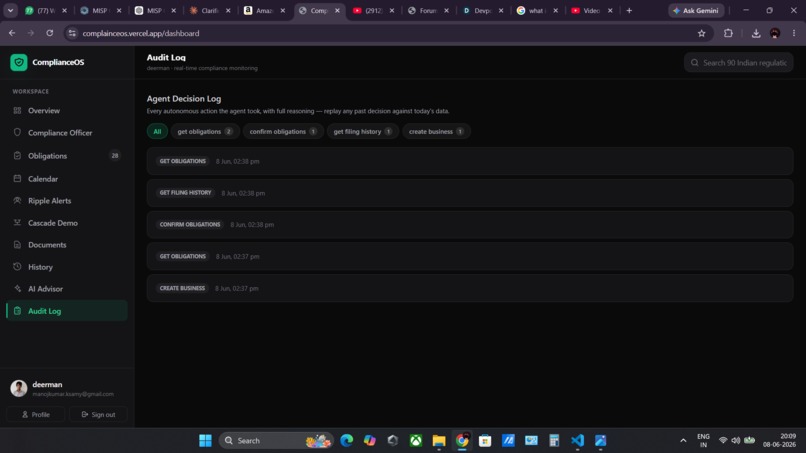Open browser downloads icon
806x453 pixels.
756,33
